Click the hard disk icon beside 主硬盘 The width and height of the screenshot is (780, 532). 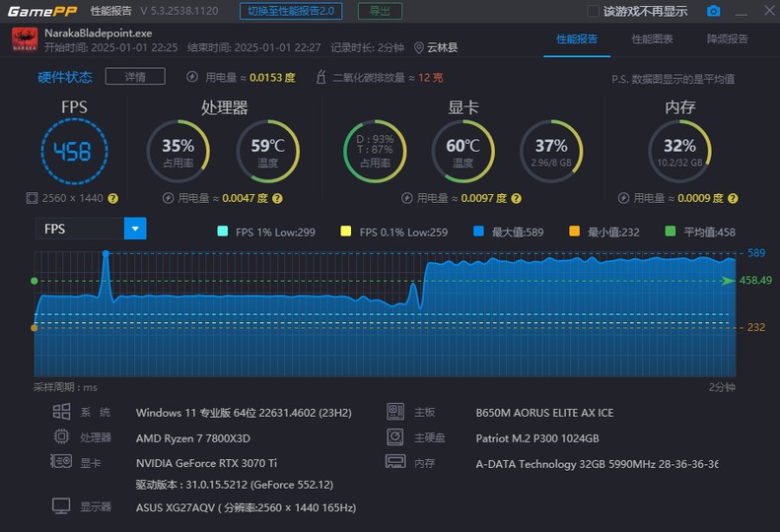pyautogui.click(x=395, y=437)
